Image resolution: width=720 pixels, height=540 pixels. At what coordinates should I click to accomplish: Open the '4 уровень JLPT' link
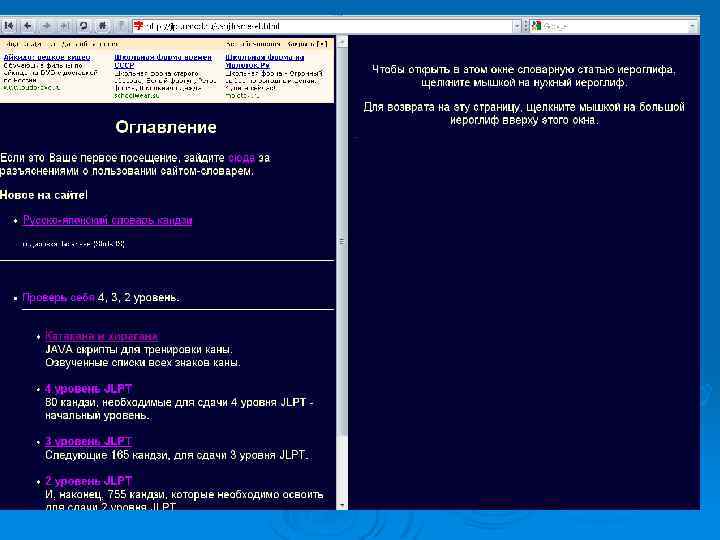tap(89, 389)
